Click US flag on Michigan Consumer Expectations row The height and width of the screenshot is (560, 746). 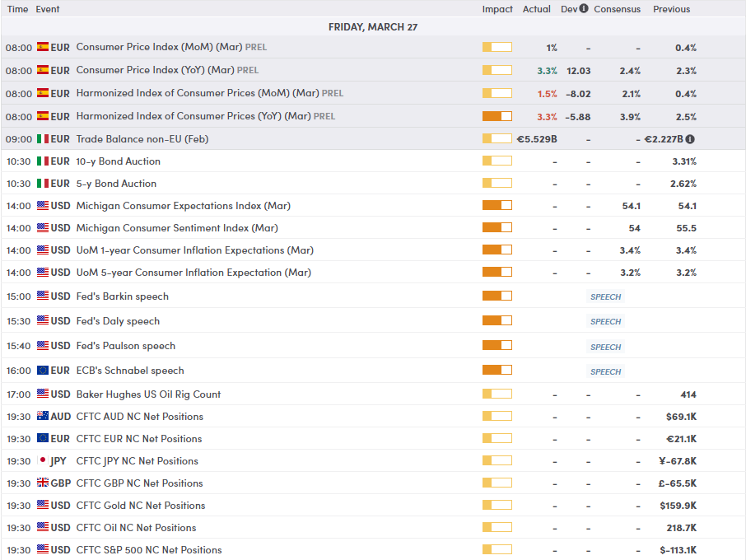[x=43, y=206]
